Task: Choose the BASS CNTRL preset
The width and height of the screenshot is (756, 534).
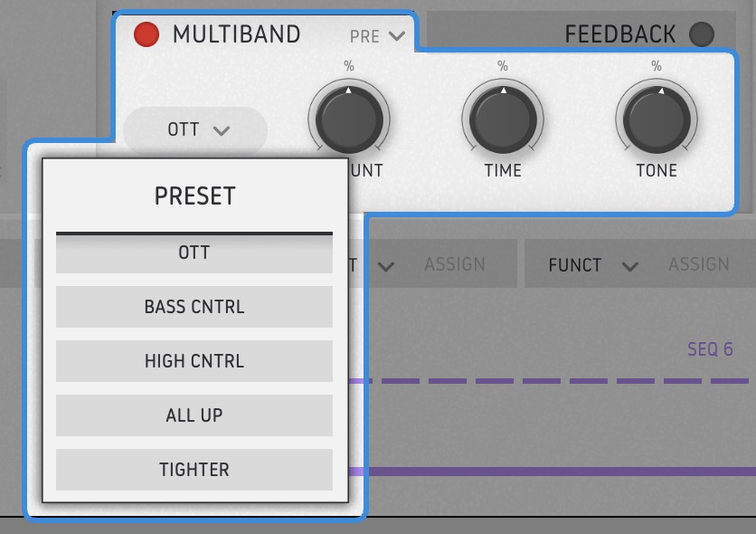Action: (194, 307)
